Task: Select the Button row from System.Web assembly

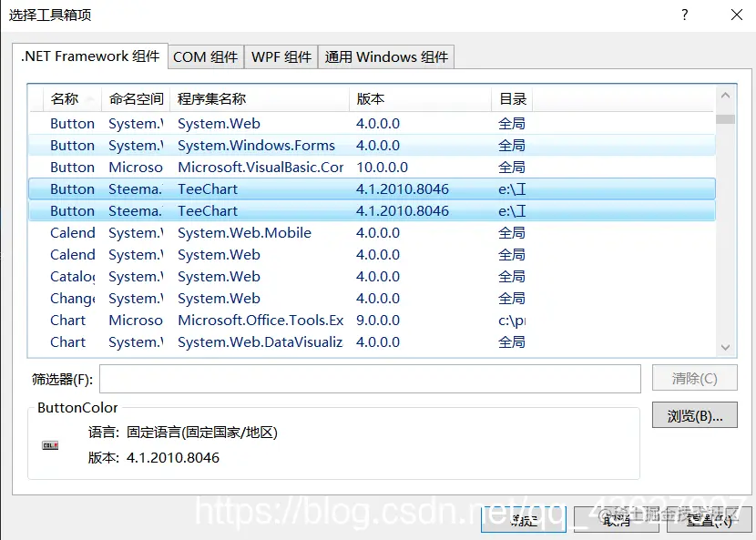Action: [x=372, y=124]
